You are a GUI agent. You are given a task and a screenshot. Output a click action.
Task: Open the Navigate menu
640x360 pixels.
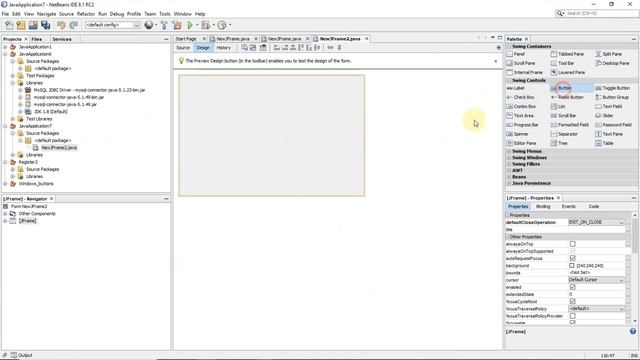click(x=47, y=14)
